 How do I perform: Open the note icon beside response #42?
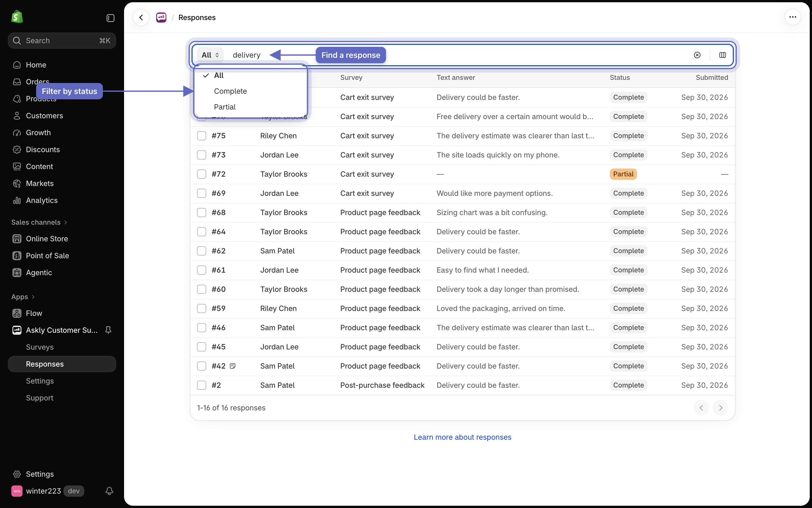233,366
